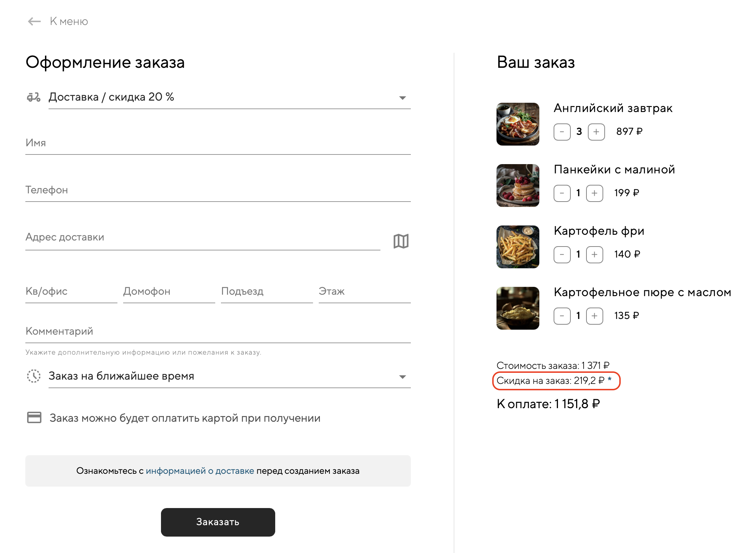Add one more mashed potatoes portion
Viewport: 756px width, 553px height.
click(x=594, y=316)
